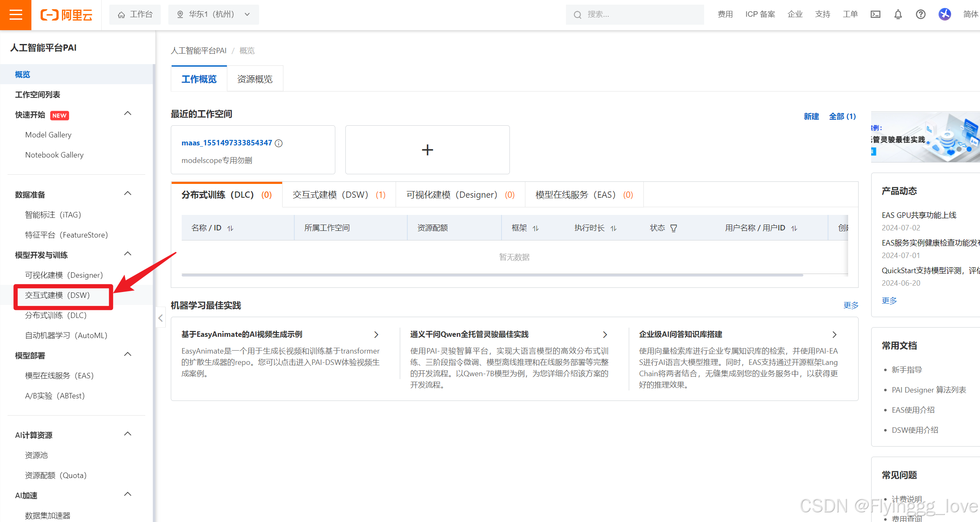Open the promotional banner thumbnail

[925, 137]
